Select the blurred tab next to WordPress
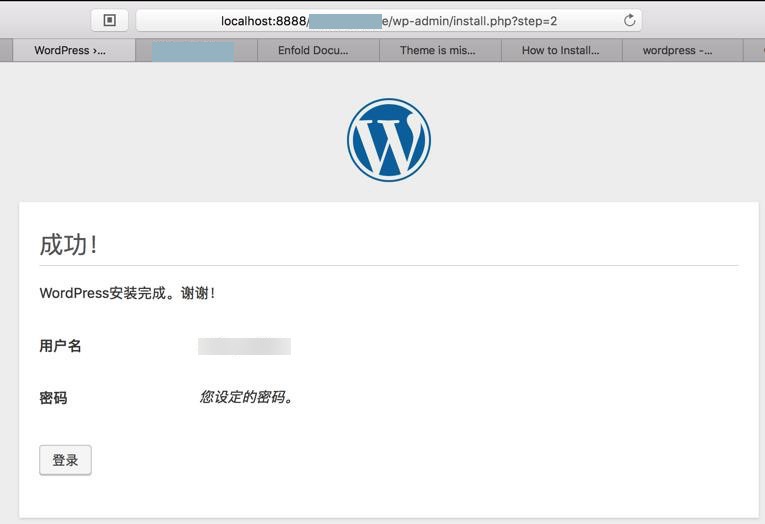 point(196,50)
